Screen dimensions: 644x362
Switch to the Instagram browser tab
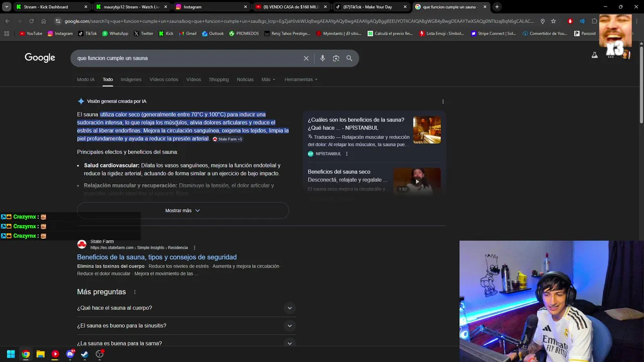pos(211,7)
